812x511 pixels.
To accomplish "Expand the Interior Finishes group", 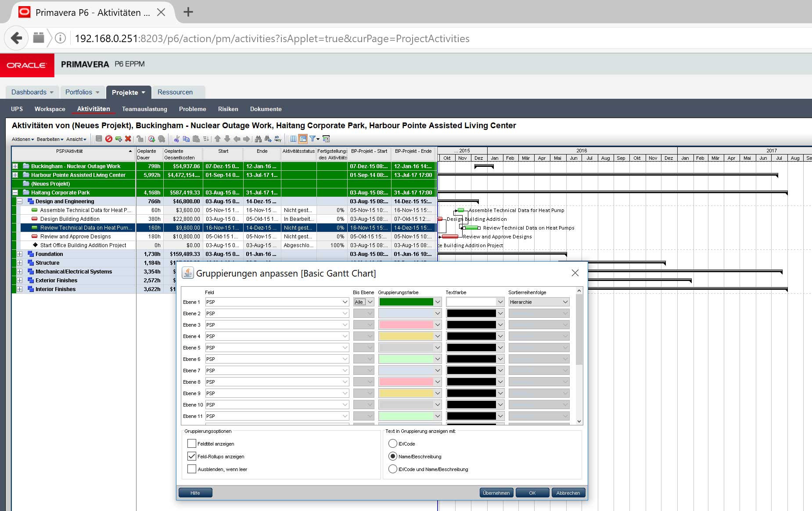I will point(20,289).
